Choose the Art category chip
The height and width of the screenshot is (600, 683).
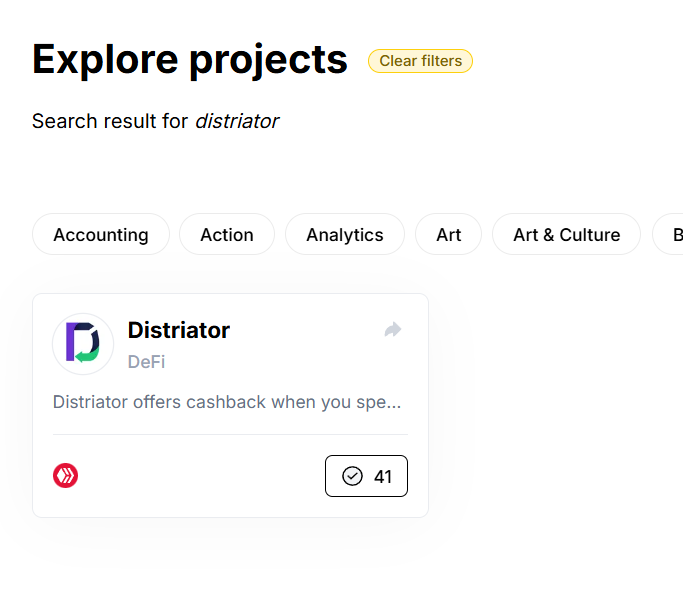click(448, 234)
